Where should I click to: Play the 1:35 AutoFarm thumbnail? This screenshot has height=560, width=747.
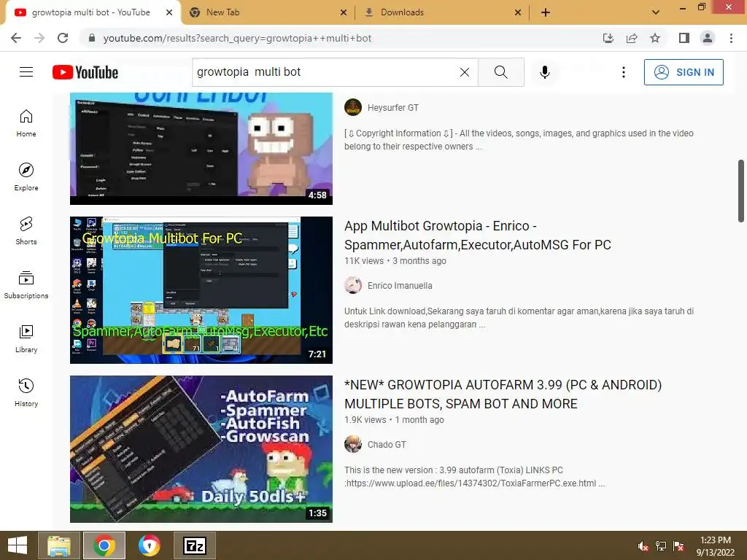coord(201,449)
